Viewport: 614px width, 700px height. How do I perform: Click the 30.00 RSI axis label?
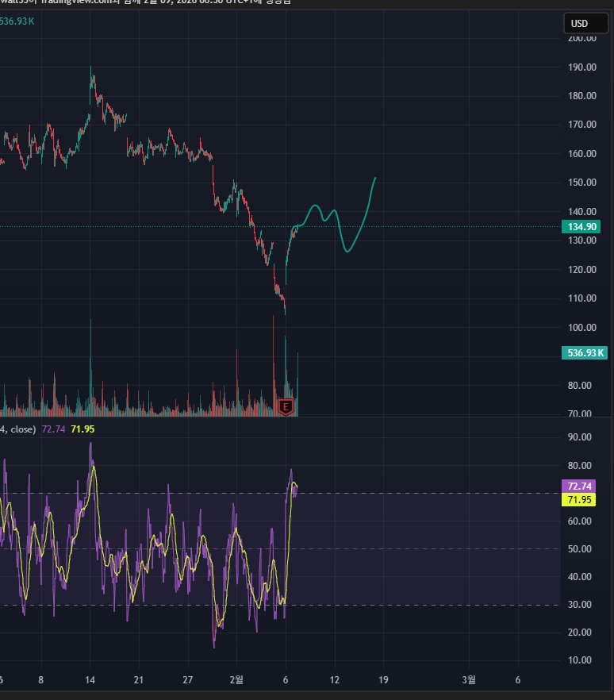tap(580, 605)
